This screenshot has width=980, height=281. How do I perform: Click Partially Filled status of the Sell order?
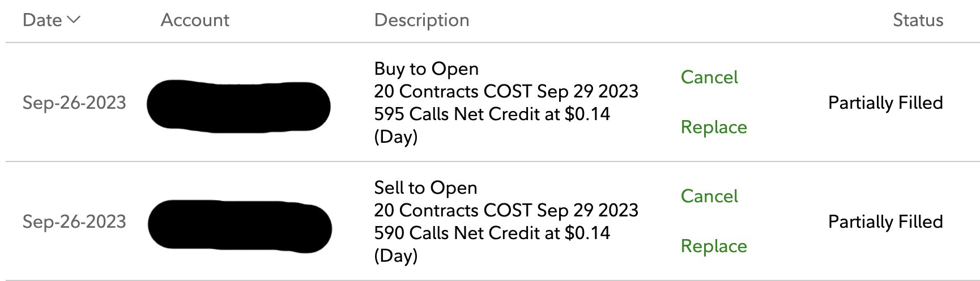885,222
